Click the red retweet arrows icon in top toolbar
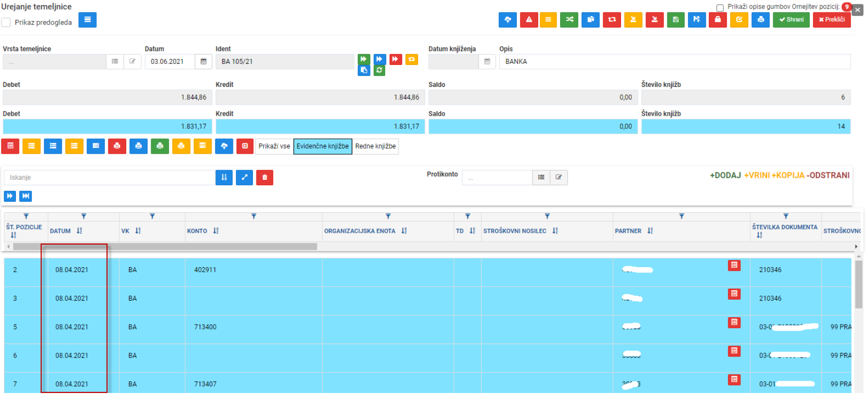The height and width of the screenshot is (398, 868). click(x=612, y=19)
